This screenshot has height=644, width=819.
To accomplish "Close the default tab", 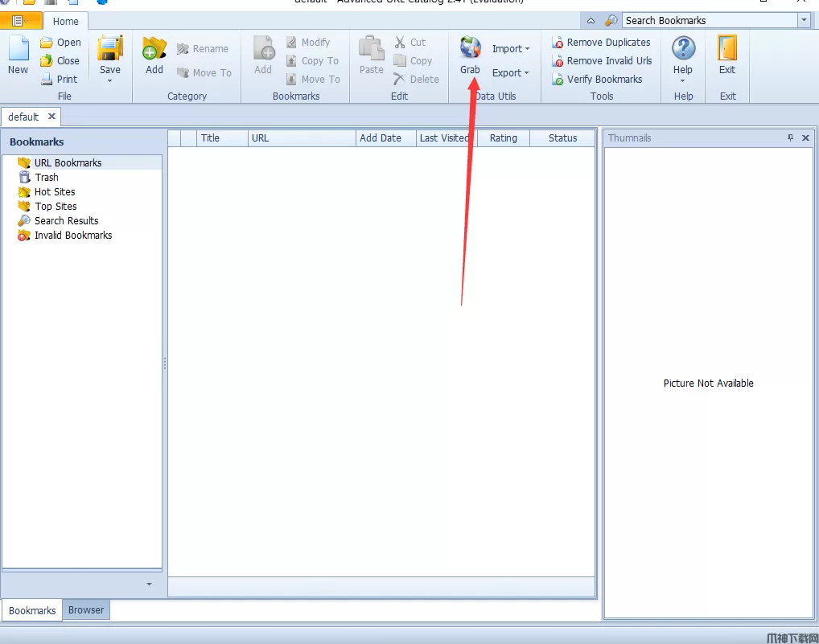I will pyautogui.click(x=51, y=117).
